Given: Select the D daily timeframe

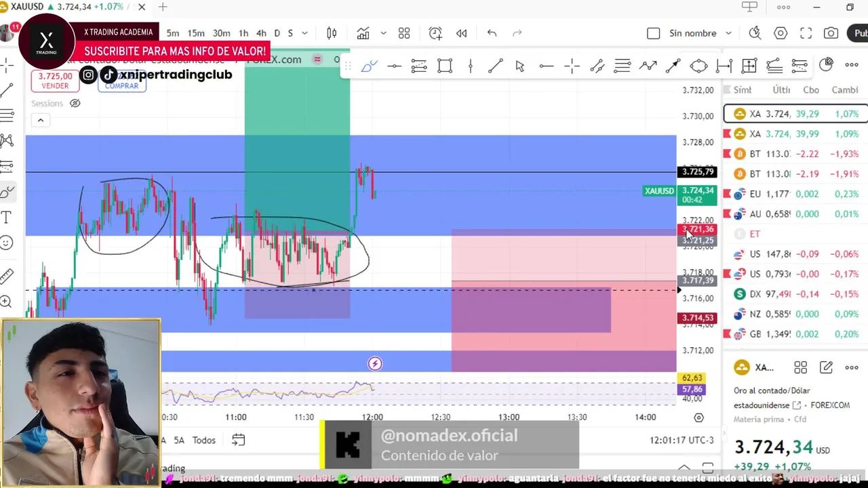Looking at the screenshot, I should click(x=277, y=33).
